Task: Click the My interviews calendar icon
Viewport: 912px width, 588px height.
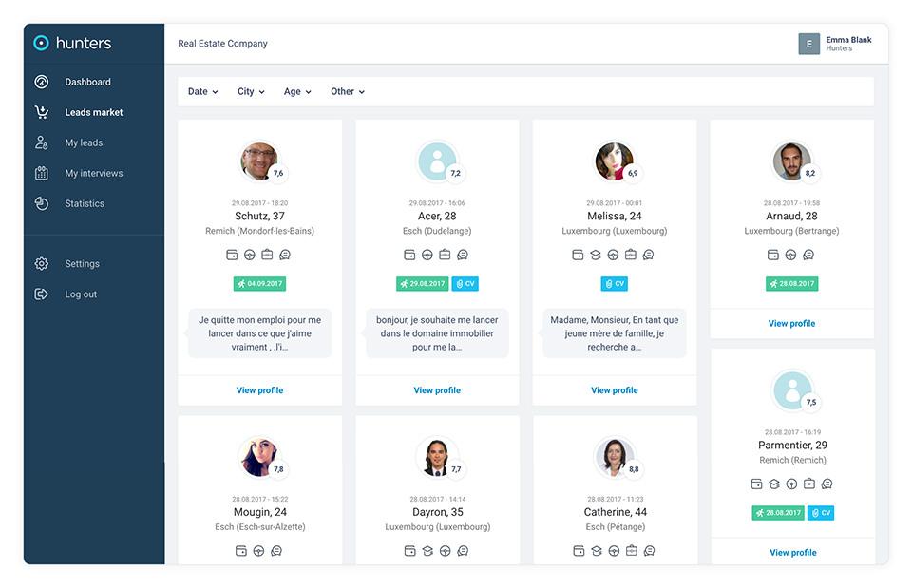Action: 42,173
